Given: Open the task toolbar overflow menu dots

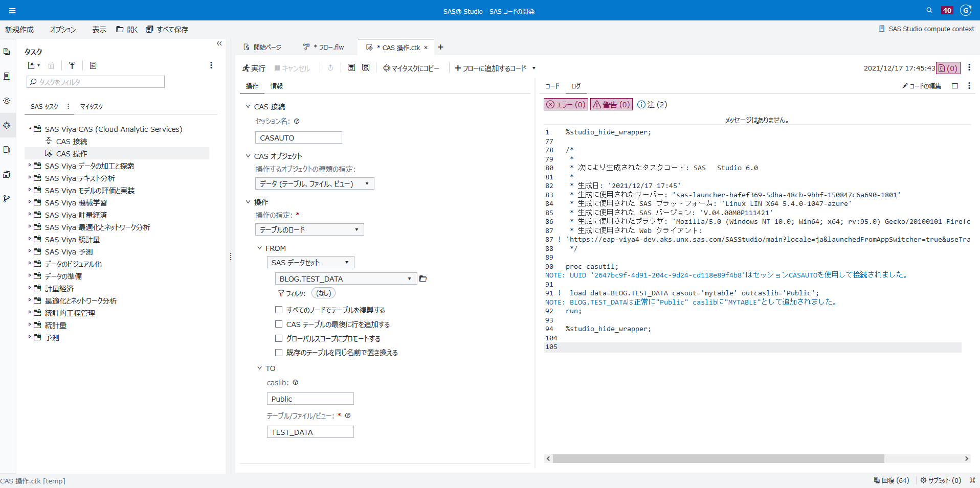Looking at the screenshot, I should pyautogui.click(x=969, y=67).
